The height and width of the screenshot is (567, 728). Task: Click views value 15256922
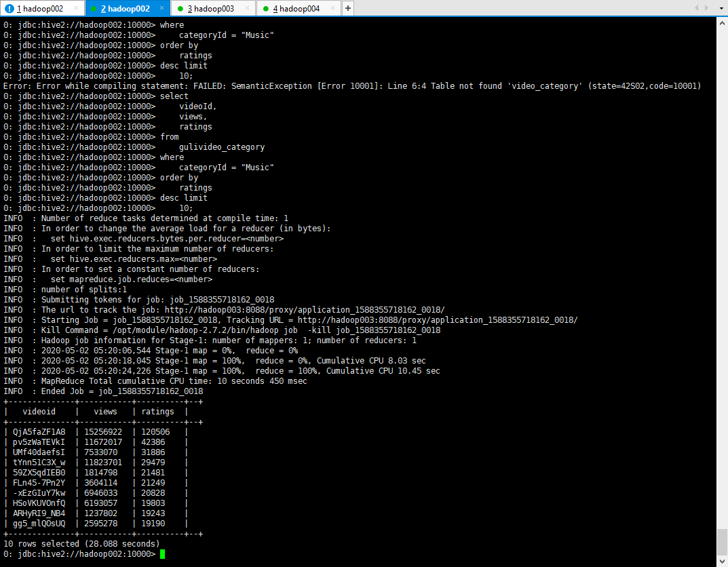(103, 432)
